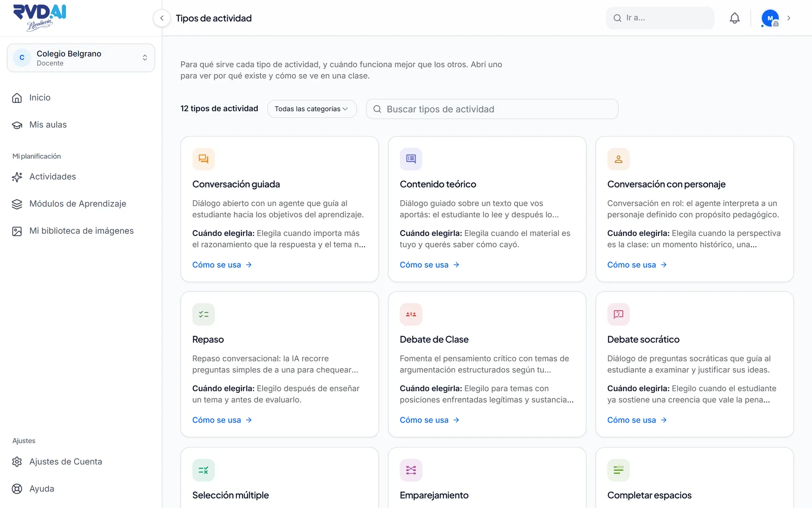The height and width of the screenshot is (508, 812).
Task: Expand the chevron next to the avatar
Action: 788,18
